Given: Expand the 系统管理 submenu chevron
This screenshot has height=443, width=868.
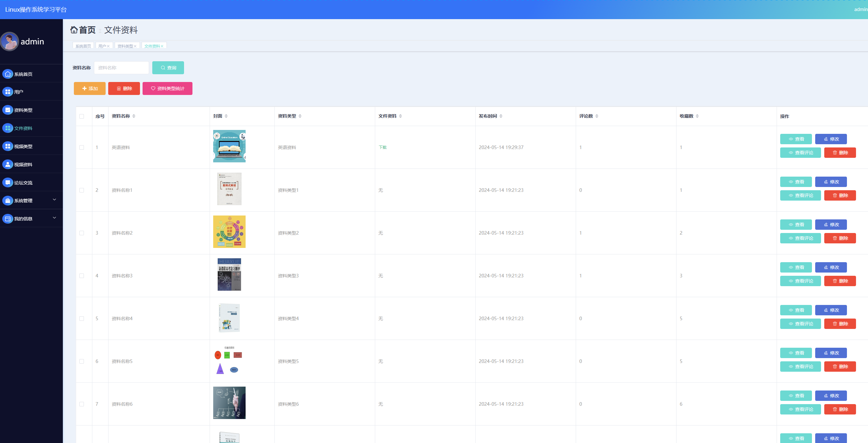Looking at the screenshot, I should 54,200.
